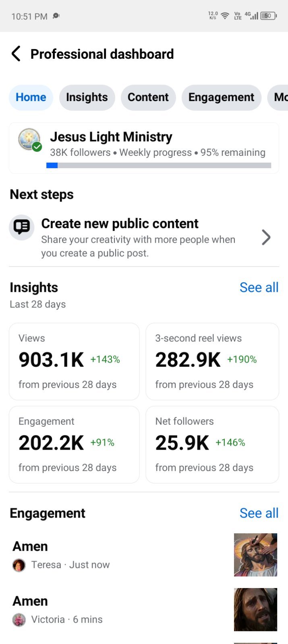Tap the weekly progress bar

[x=159, y=165]
